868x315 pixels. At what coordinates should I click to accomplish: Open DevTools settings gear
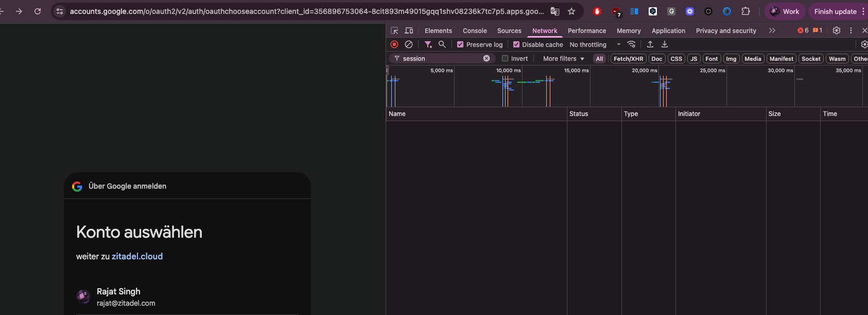(837, 30)
